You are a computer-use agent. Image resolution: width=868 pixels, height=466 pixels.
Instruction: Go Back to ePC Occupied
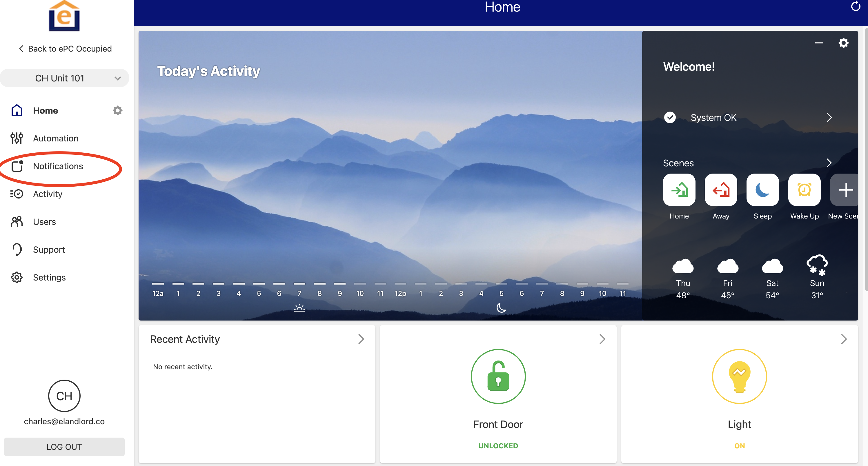[x=65, y=48]
